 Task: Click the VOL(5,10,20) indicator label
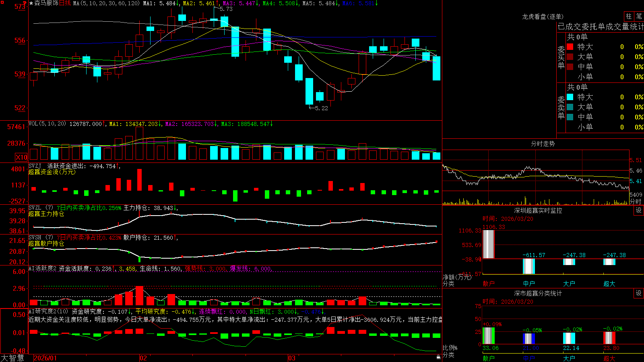coord(47,124)
